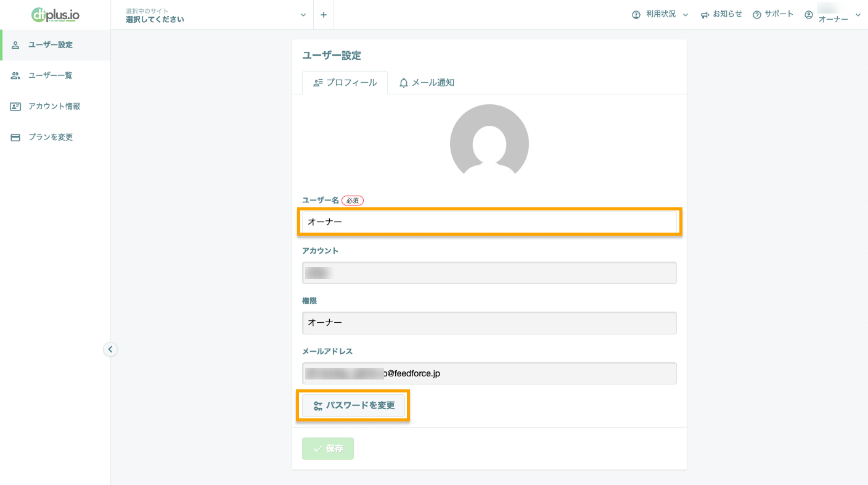Image resolution: width=868 pixels, height=485 pixels.
Task: Expand the 利用状況 dropdown
Action: coord(660,14)
